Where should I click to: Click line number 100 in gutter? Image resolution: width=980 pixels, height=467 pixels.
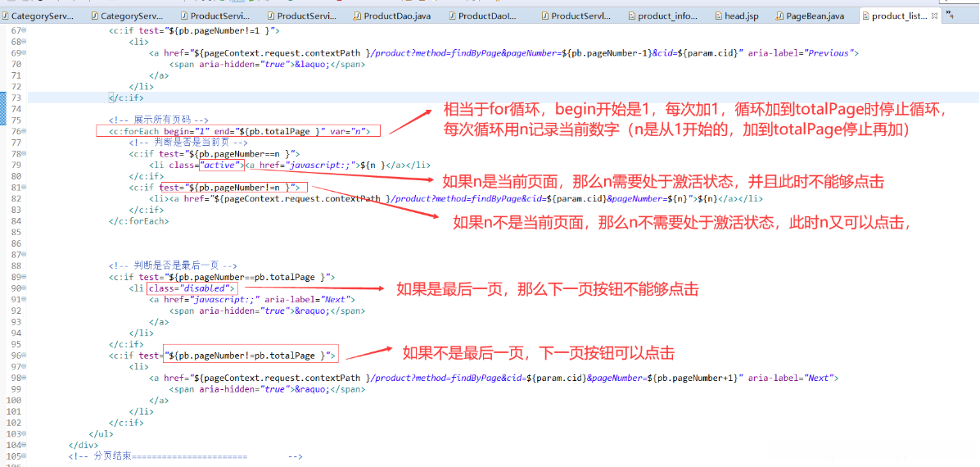[14, 400]
